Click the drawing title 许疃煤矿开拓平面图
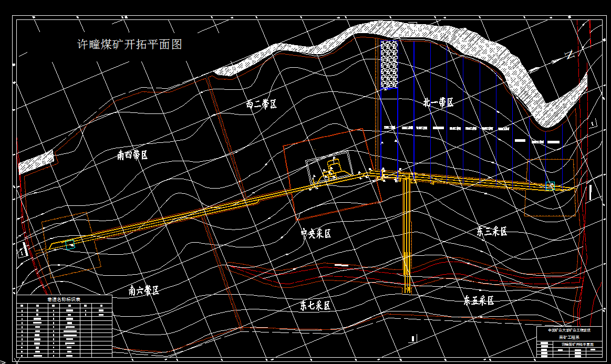The height and width of the screenshot is (364, 611). click(x=130, y=44)
